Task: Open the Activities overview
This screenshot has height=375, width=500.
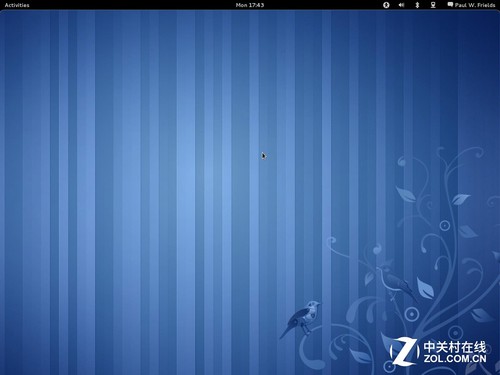Action: pos(17,5)
